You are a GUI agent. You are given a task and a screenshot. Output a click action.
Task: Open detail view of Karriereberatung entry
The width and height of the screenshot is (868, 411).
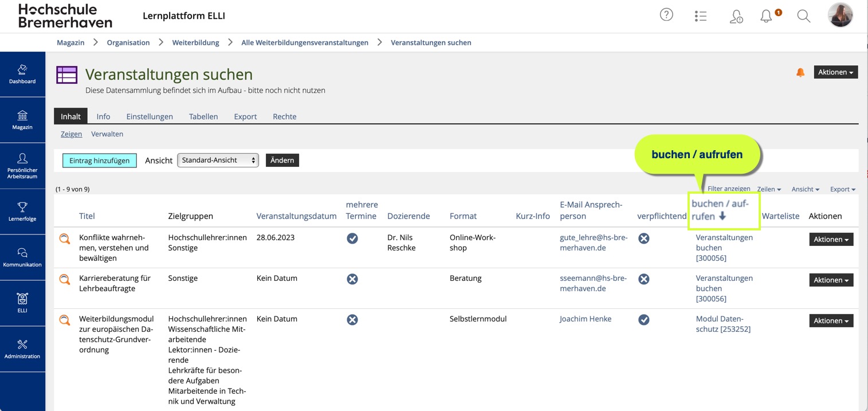coord(65,280)
